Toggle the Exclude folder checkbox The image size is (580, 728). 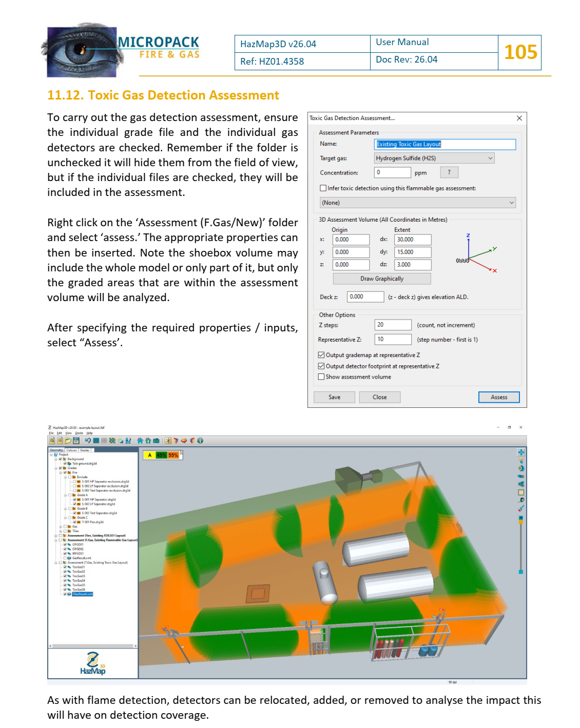70,477
